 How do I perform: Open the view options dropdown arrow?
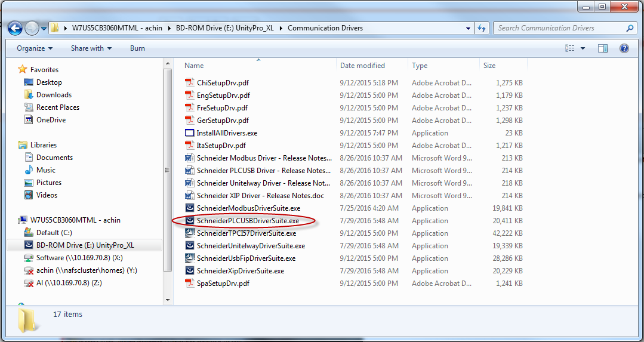point(583,48)
